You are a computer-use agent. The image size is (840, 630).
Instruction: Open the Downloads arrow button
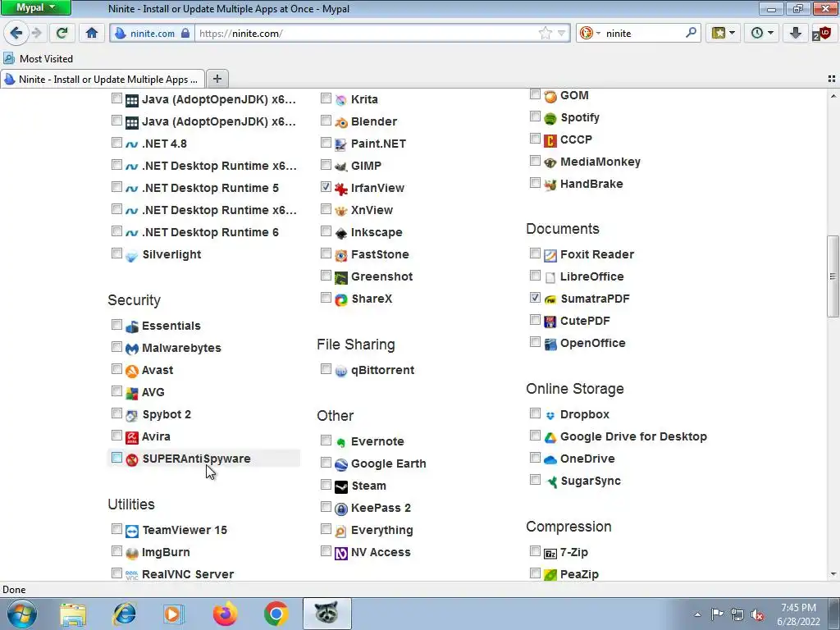pos(796,33)
